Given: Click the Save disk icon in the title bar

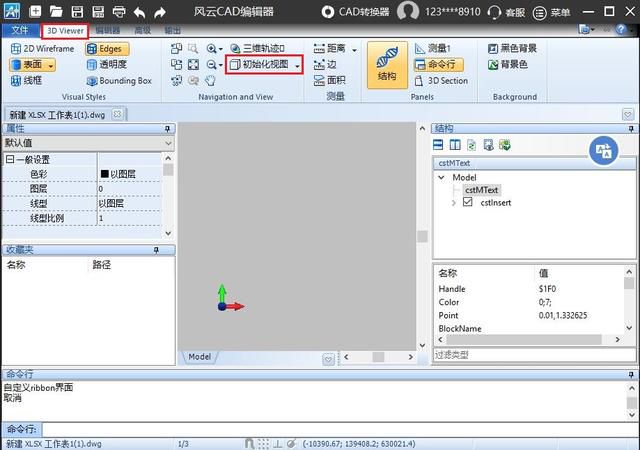Looking at the screenshot, I should [x=77, y=11].
